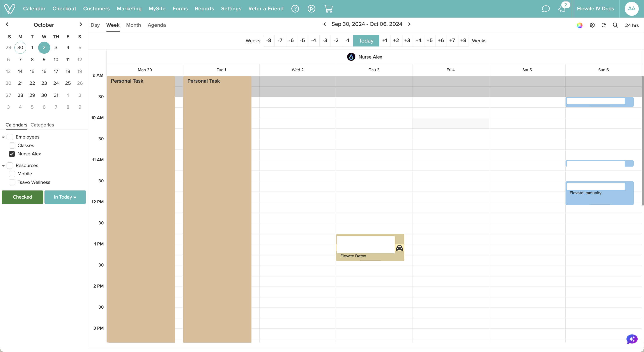
Task: Check the Resources checkbox
Action: click(x=10, y=166)
